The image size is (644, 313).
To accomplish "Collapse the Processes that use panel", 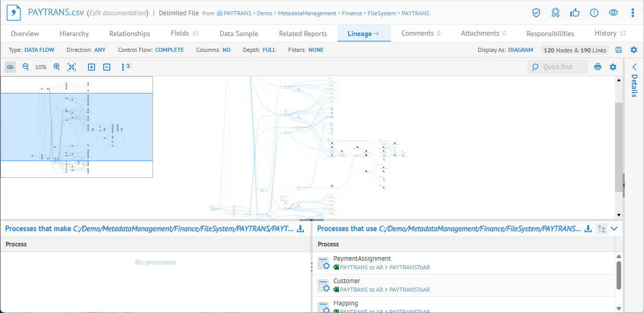I will (614, 229).
